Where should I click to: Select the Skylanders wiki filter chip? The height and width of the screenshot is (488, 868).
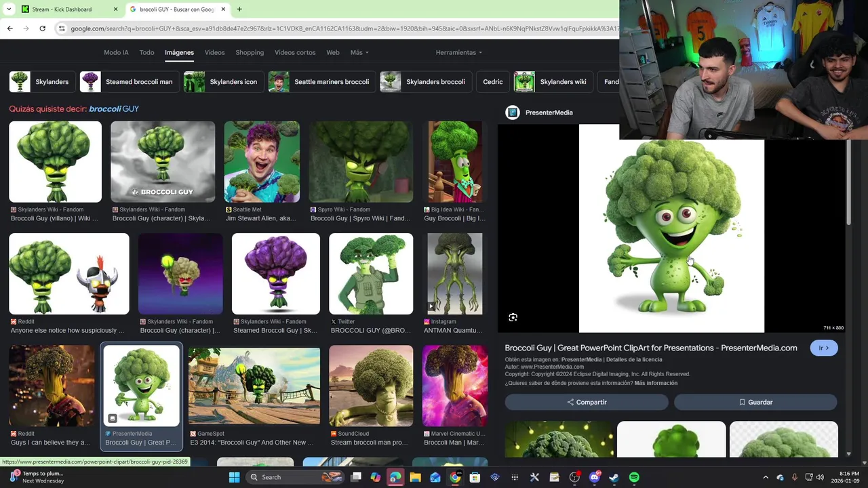coord(553,81)
